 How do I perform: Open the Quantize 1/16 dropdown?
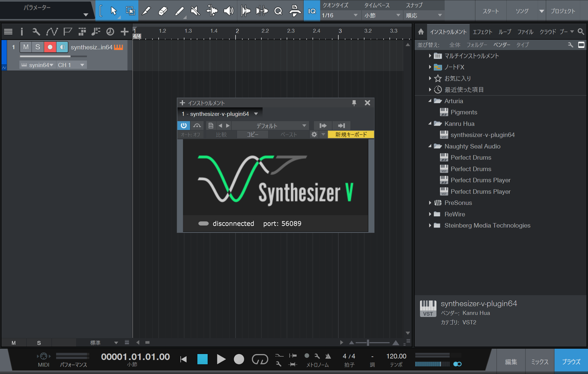340,15
